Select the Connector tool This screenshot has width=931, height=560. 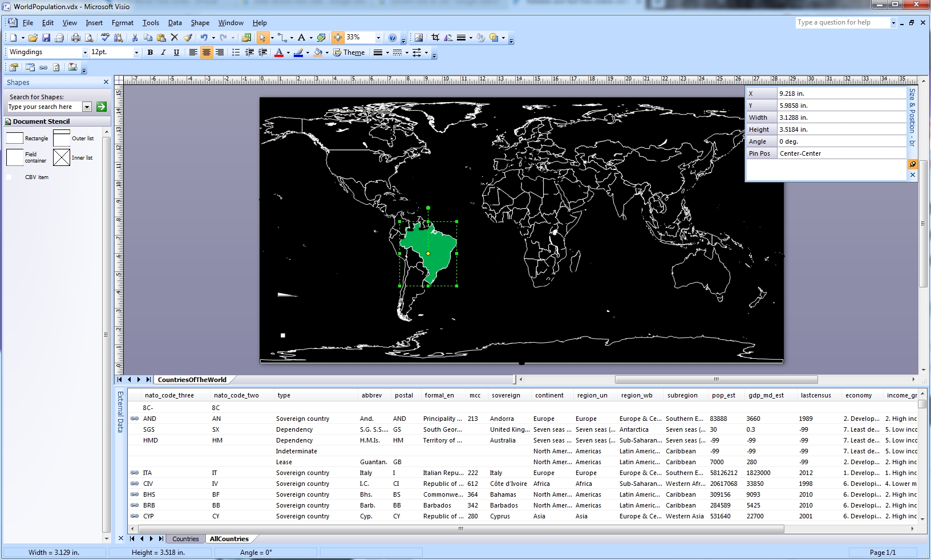[282, 38]
